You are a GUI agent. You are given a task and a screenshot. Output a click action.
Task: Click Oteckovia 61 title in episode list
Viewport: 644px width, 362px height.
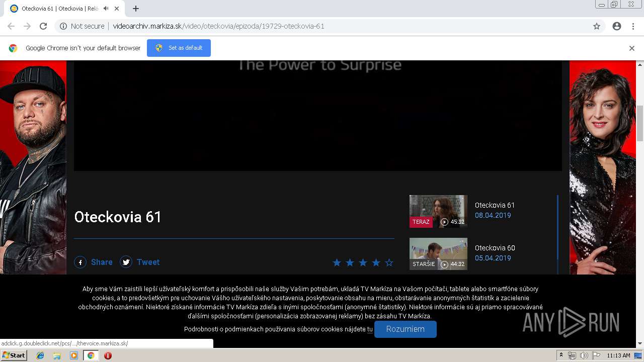(x=495, y=205)
